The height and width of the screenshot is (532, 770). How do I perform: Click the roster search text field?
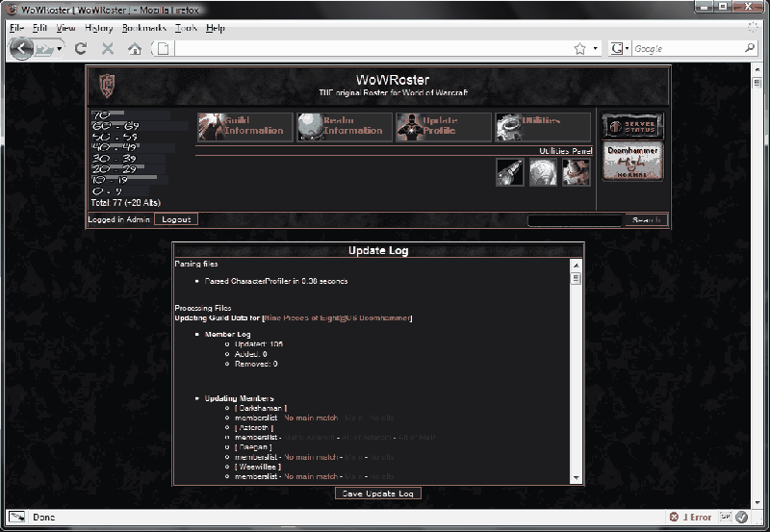click(x=575, y=220)
